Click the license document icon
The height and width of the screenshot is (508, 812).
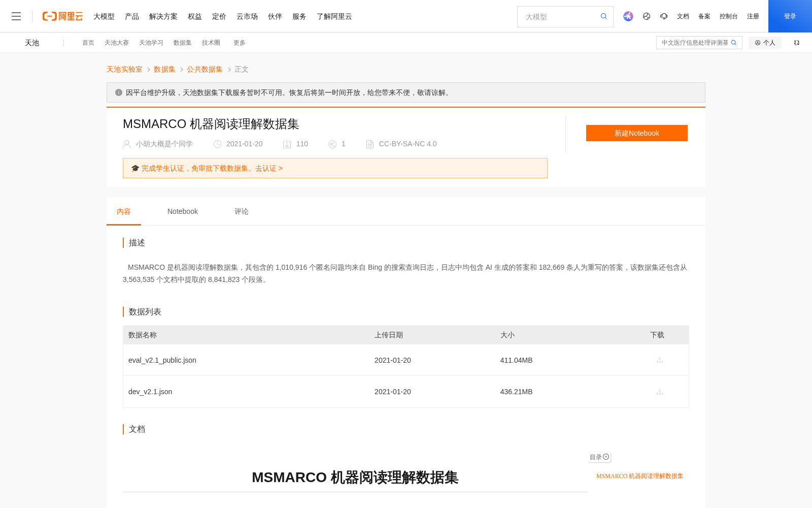pyautogui.click(x=370, y=144)
